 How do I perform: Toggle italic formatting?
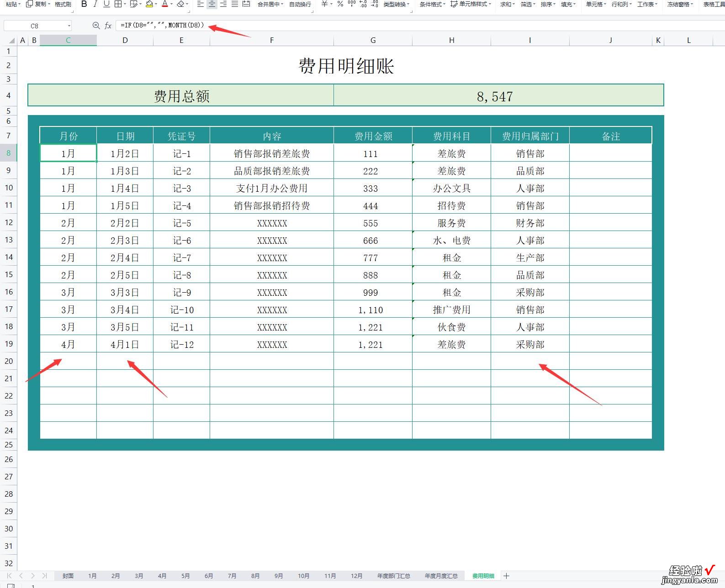point(95,4)
